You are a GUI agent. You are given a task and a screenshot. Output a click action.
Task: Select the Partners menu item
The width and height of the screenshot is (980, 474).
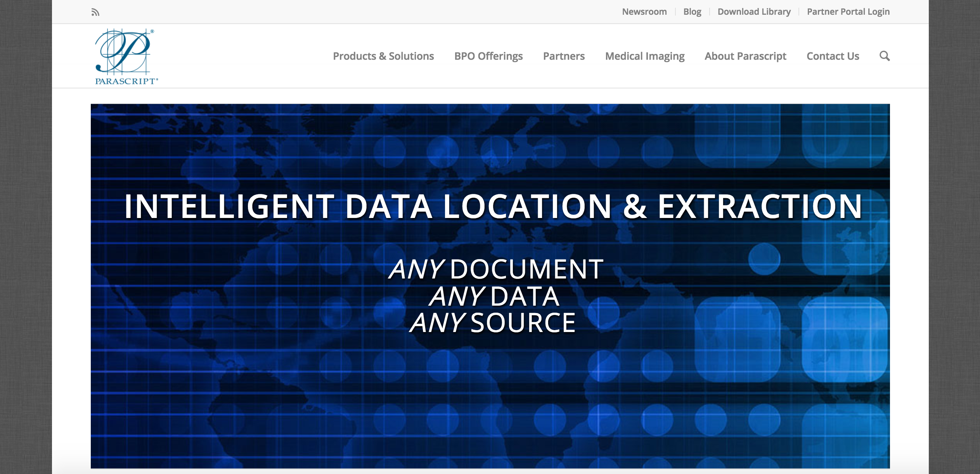pyautogui.click(x=564, y=56)
